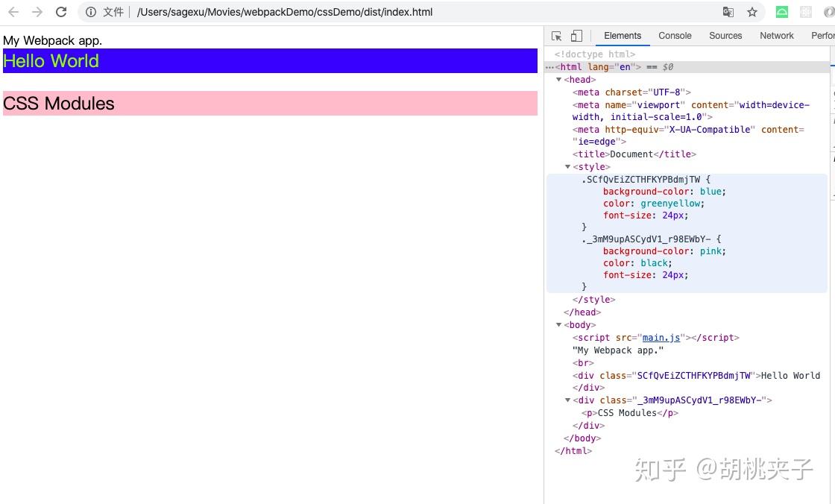
Task: Click the color: black declaration
Action: pyautogui.click(x=637, y=262)
